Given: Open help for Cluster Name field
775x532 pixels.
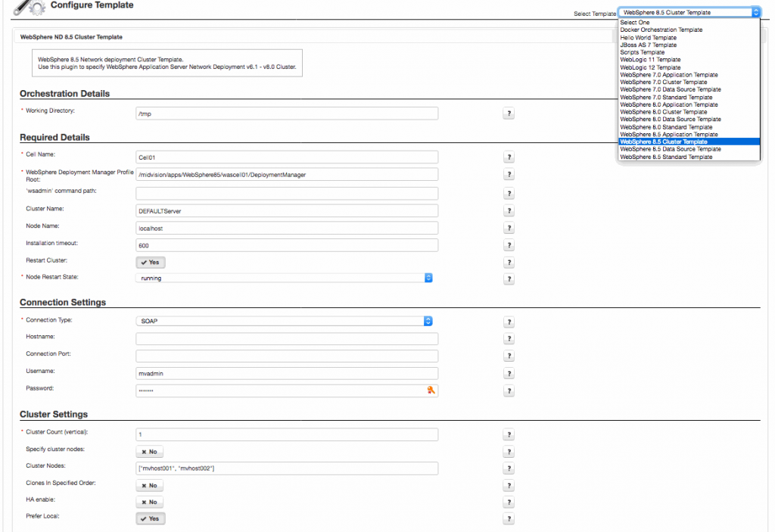Looking at the screenshot, I should coord(509,211).
